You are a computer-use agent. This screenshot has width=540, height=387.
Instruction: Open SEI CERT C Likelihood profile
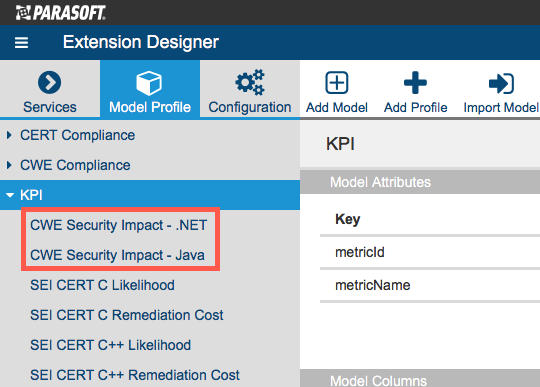click(x=102, y=285)
